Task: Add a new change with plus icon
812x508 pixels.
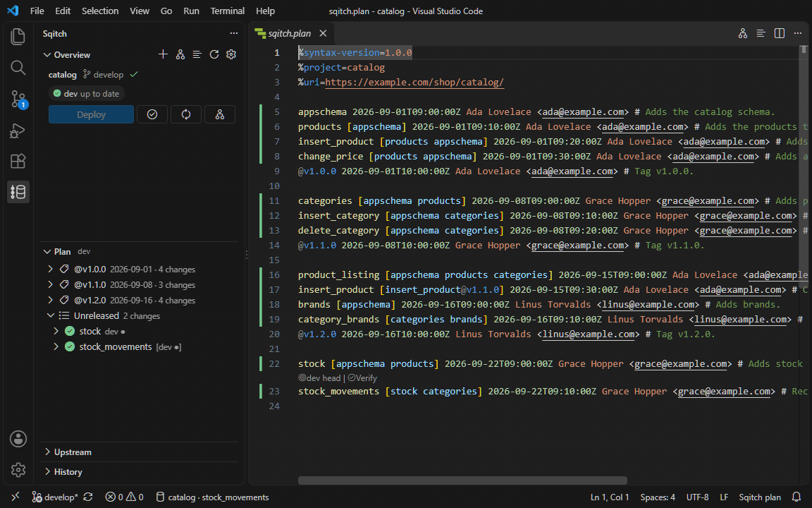Action: click(163, 54)
